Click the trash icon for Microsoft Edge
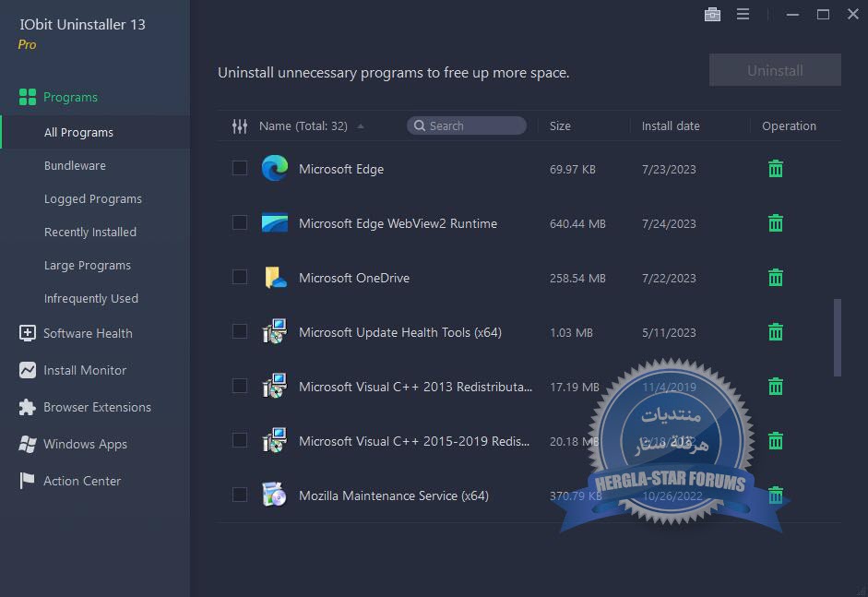Viewport: 868px width, 597px height. [776, 168]
